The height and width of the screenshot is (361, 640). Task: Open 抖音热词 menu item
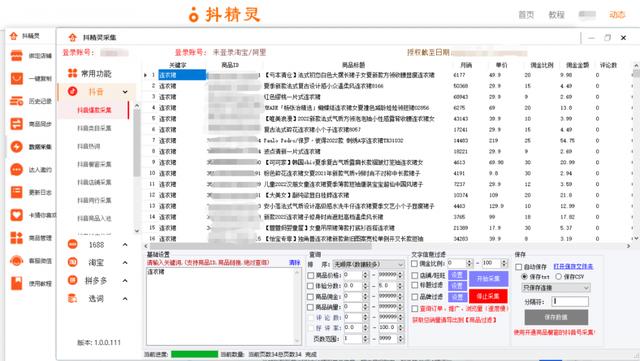[89, 146]
